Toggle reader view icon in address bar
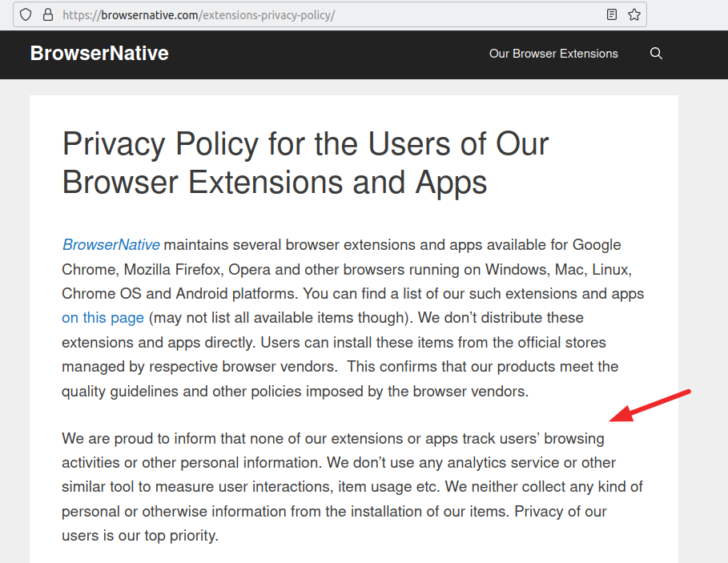728x563 pixels. [612, 14]
